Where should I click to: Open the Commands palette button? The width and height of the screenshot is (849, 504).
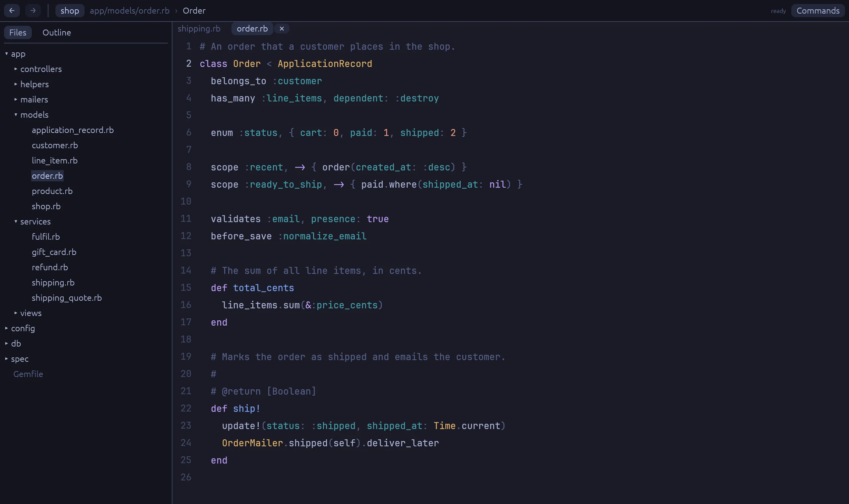[x=818, y=11]
